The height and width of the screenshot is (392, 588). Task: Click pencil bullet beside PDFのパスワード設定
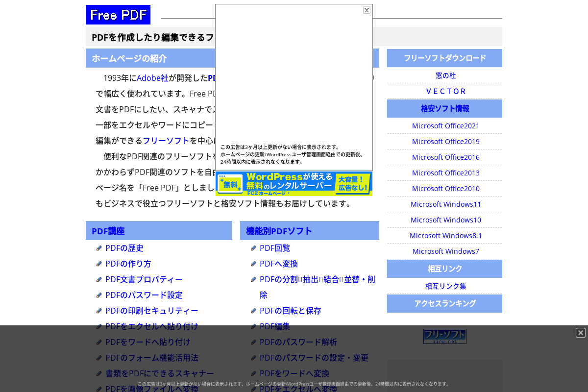pyautogui.click(x=99, y=295)
